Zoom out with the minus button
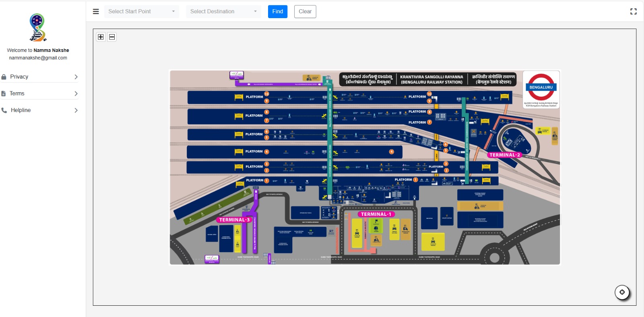This screenshot has height=317, width=644. [112, 37]
